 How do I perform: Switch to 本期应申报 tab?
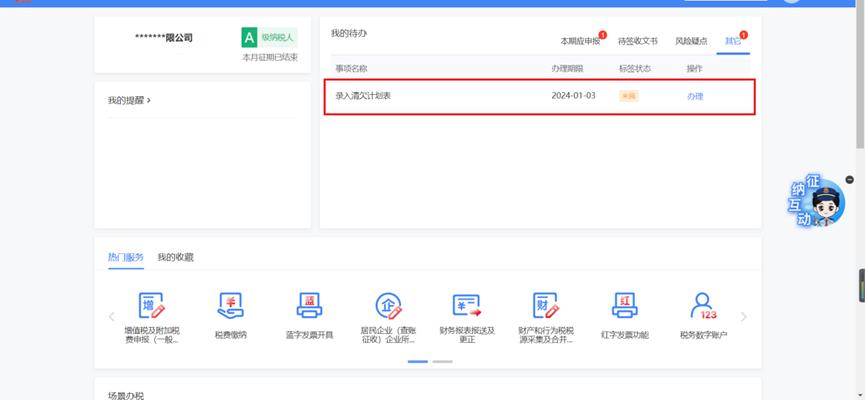coord(580,41)
